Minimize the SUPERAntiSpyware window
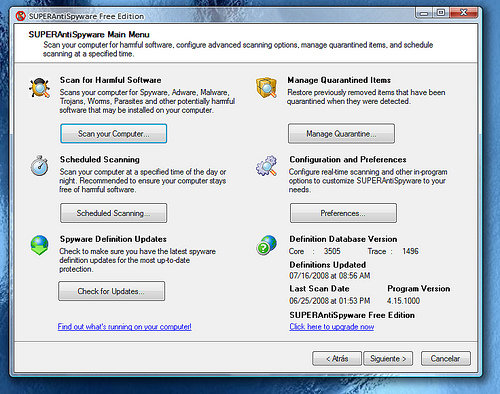 pos(424,13)
